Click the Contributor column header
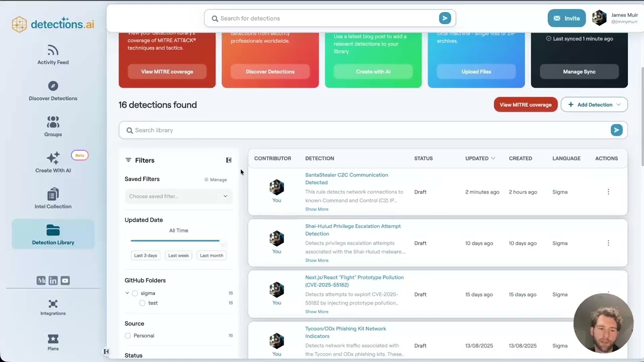Screen dimensions: 644x362 tap(273, 158)
